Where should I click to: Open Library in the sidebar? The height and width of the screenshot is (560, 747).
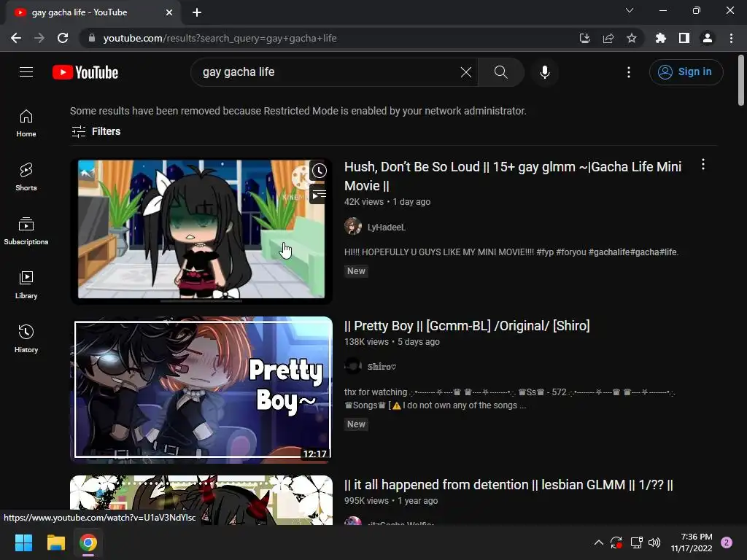26,285
